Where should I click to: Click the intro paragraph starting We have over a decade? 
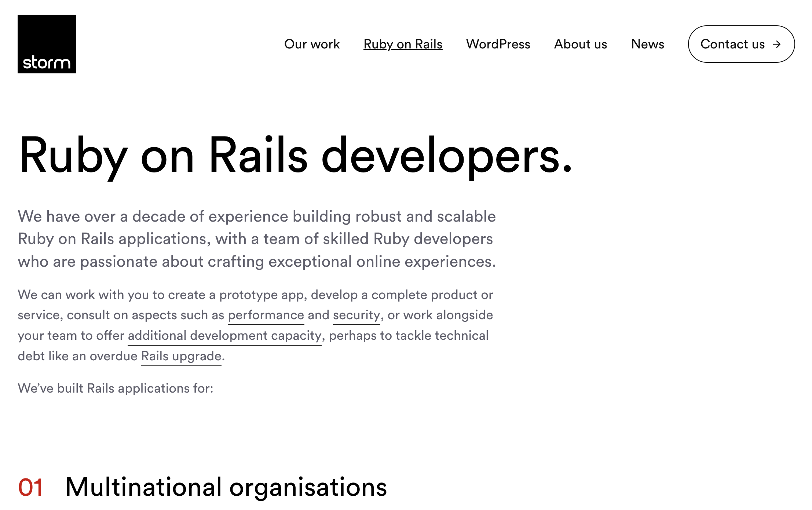click(257, 239)
